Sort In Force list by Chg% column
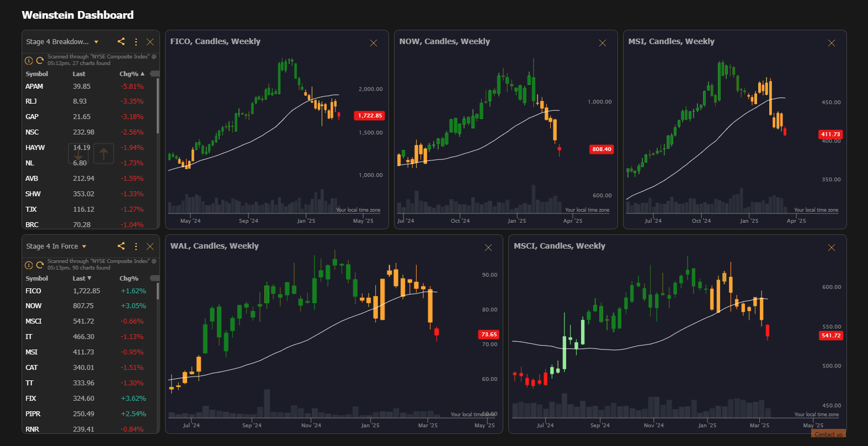868x446 pixels. coord(129,278)
